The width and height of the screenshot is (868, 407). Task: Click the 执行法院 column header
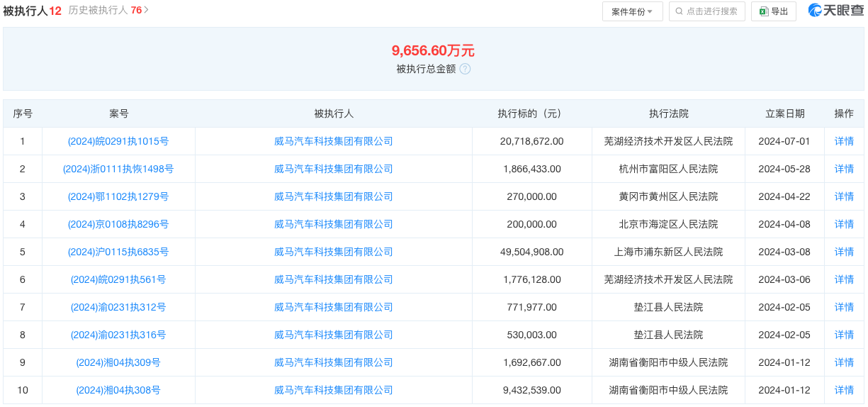pos(668,113)
